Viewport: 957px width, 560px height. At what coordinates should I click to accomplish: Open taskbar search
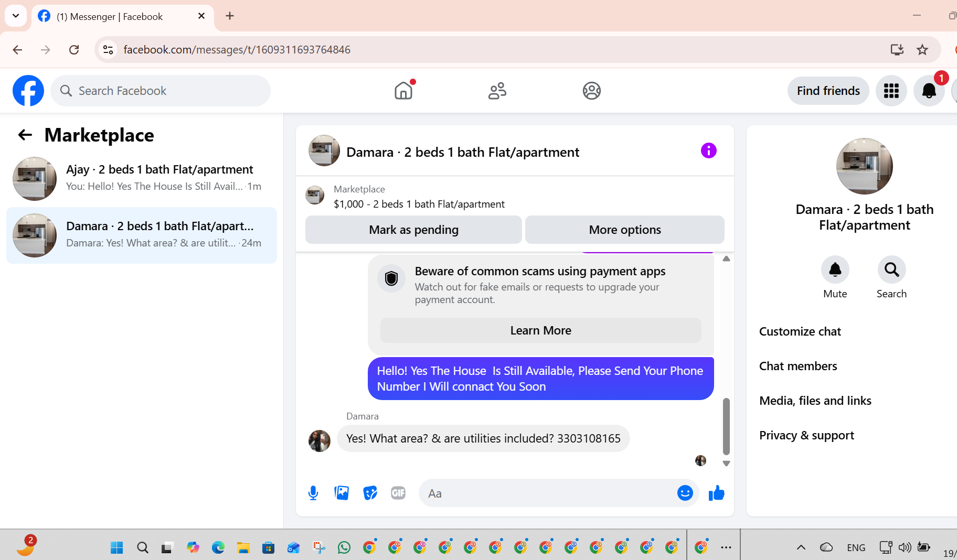pyautogui.click(x=142, y=547)
